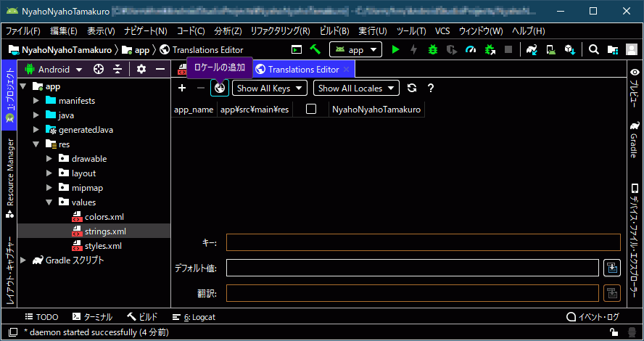
Task: Click the Add Key plus icon
Action: pos(182,88)
